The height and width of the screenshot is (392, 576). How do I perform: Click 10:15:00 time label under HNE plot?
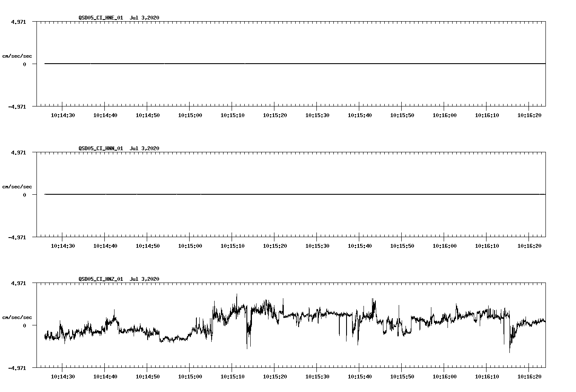pos(190,115)
